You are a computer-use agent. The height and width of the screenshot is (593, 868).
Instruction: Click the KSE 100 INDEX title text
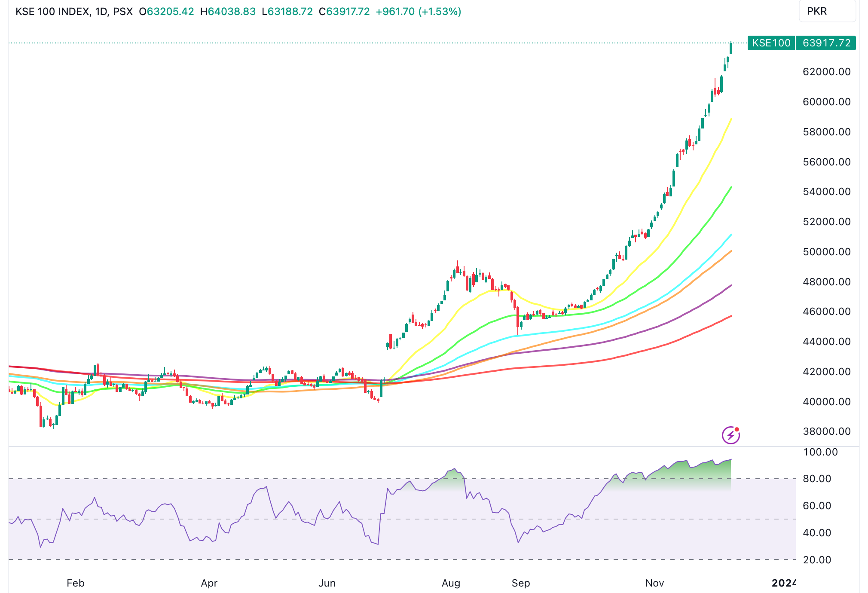pyautogui.click(x=53, y=12)
